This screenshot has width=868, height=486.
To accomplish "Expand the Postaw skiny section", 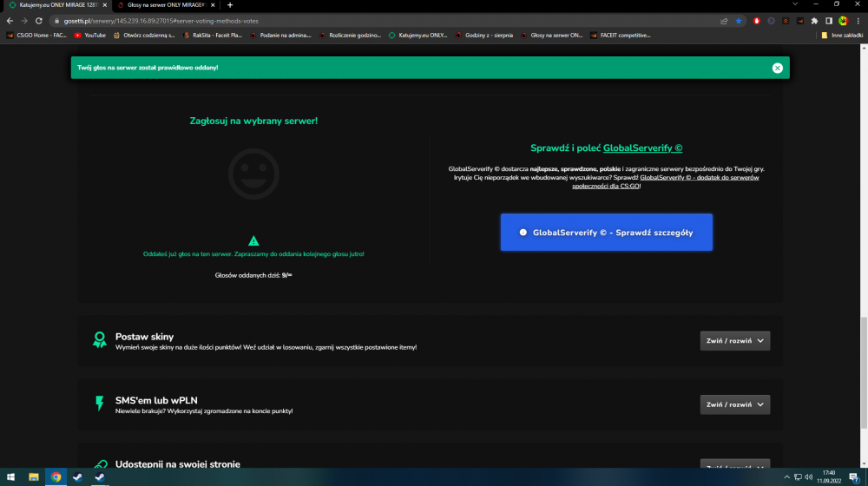I will (734, 341).
